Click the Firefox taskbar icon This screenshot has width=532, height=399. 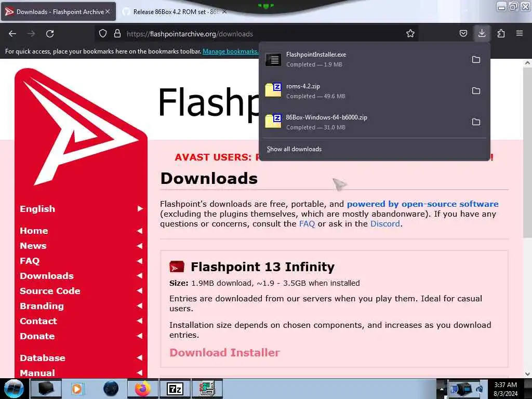pyautogui.click(x=143, y=389)
